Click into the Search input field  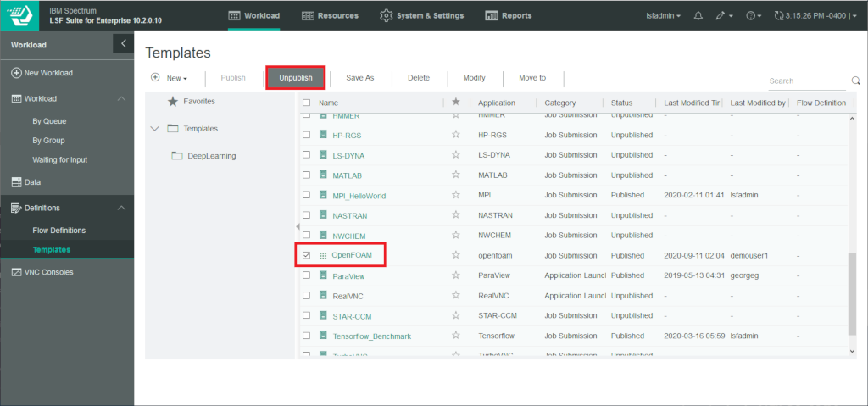pyautogui.click(x=807, y=81)
